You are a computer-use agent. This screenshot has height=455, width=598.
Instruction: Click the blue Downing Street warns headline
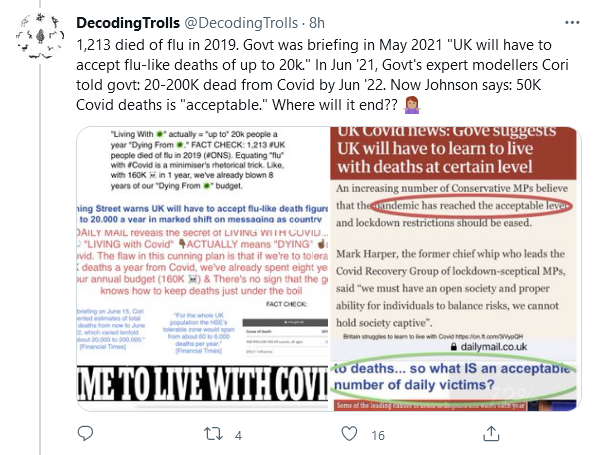click(202, 214)
